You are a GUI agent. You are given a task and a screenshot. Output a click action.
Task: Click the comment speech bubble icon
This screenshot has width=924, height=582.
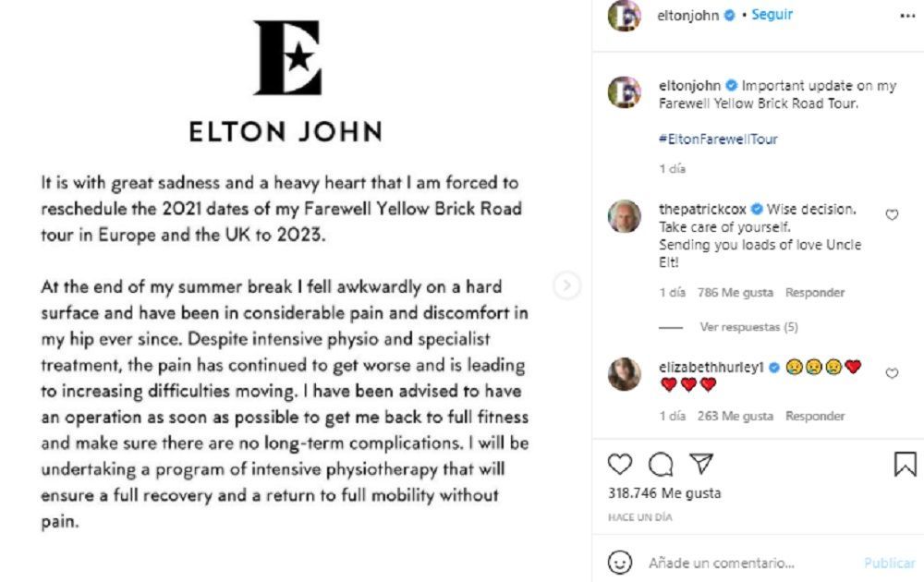coord(660,464)
